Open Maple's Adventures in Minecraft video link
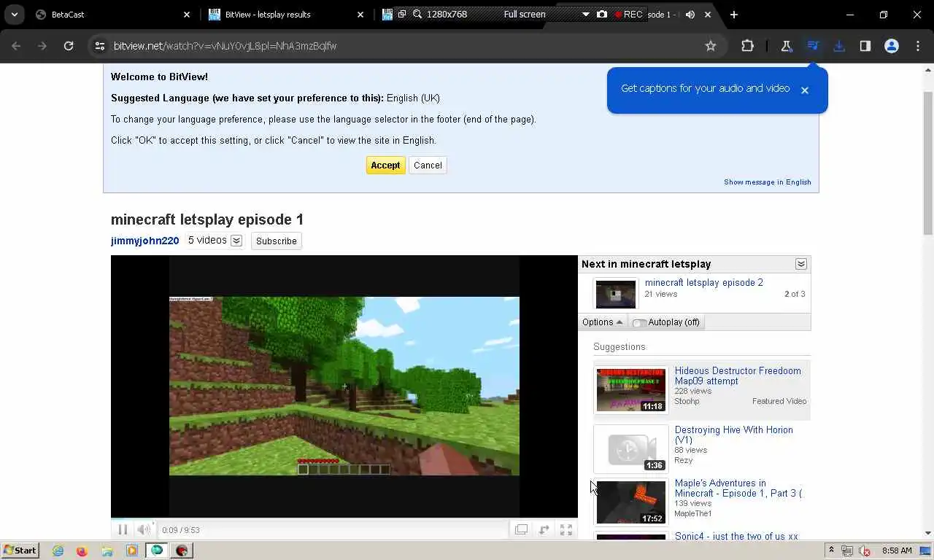This screenshot has width=934, height=560. tap(738, 488)
